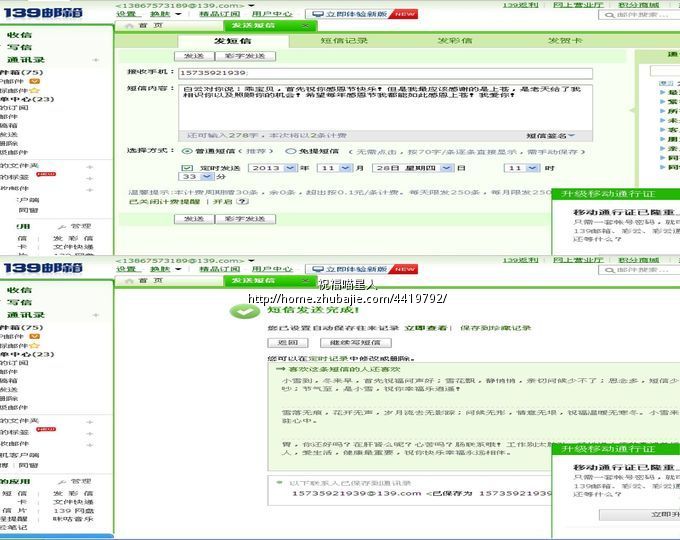Click the 139邮箱 logo in upper screenshot

pyautogui.click(x=43, y=13)
